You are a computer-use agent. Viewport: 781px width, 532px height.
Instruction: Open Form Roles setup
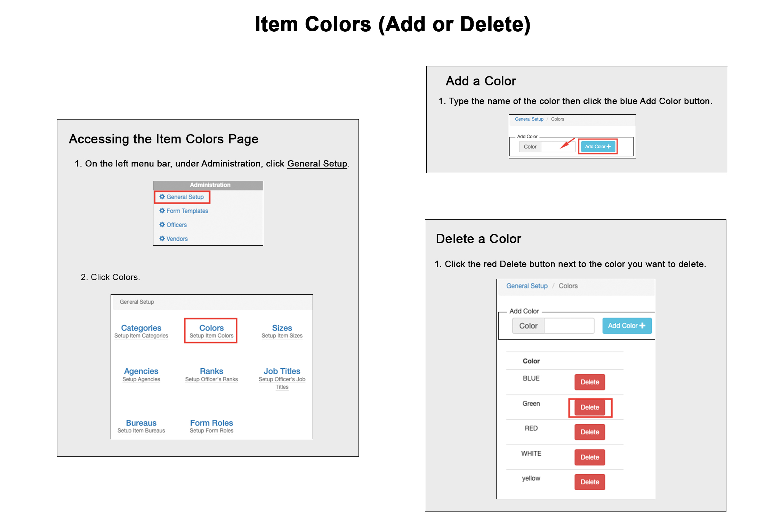tap(211, 423)
